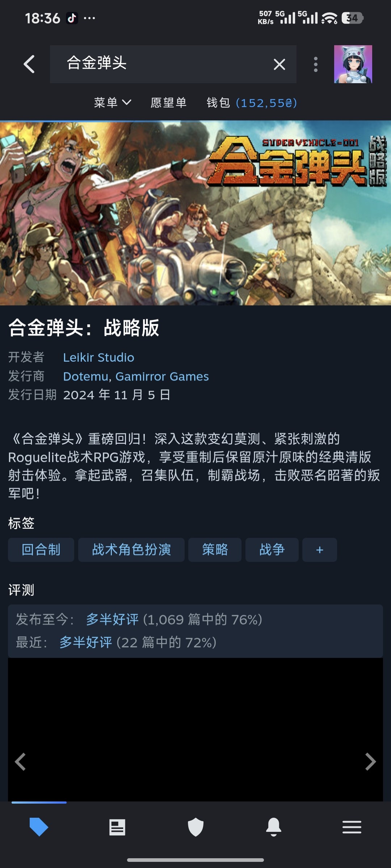
Task: Open notifications bell icon
Action: point(274,827)
